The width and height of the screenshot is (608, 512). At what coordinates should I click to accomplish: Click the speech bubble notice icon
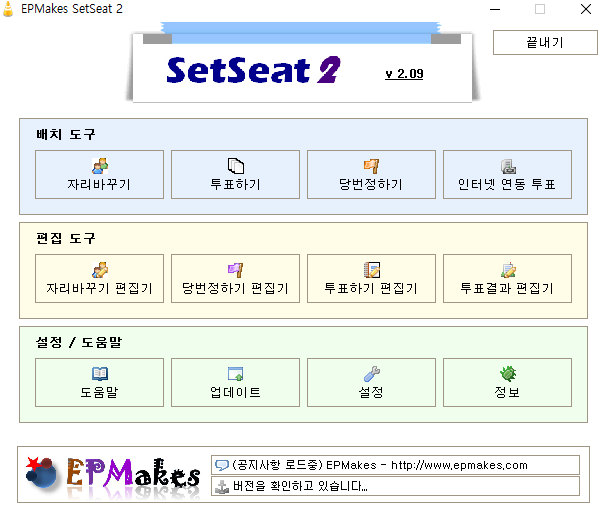[222, 465]
